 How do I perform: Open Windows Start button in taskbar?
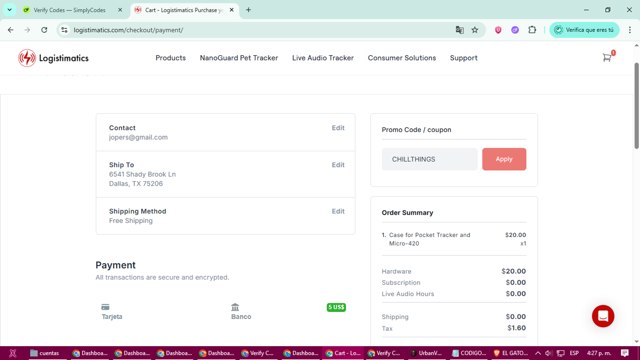[x=13, y=353]
